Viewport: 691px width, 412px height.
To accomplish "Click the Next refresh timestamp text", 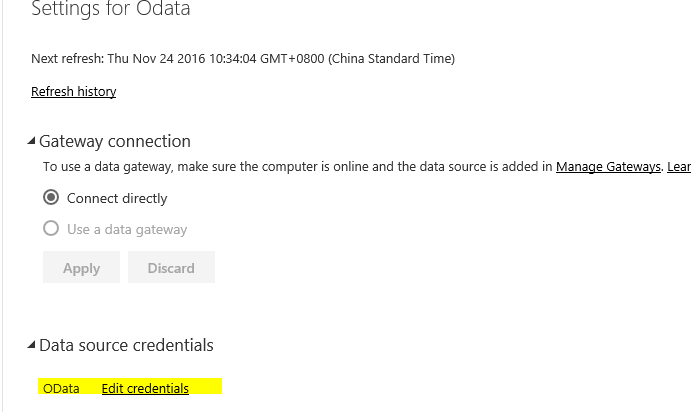I will (x=243, y=59).
